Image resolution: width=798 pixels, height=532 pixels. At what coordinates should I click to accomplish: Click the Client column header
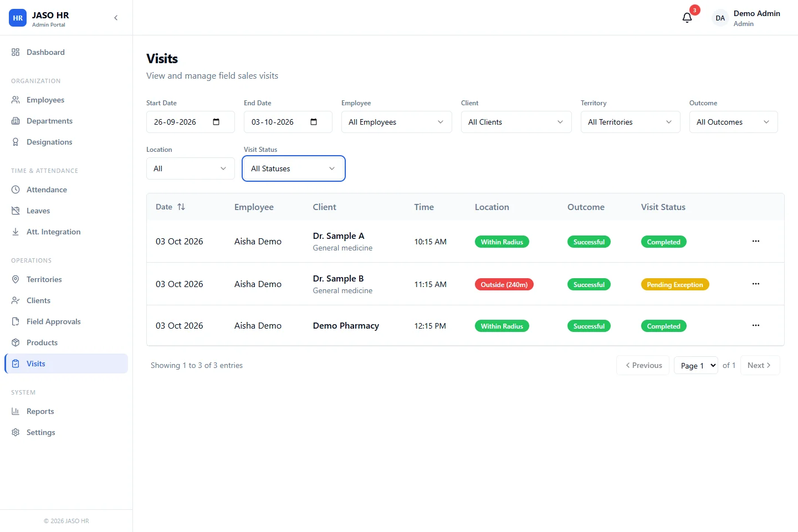[x=324, y=207]
